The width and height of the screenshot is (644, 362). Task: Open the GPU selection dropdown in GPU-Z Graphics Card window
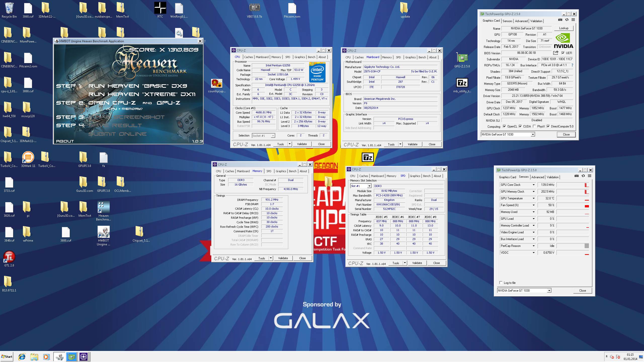508,134
